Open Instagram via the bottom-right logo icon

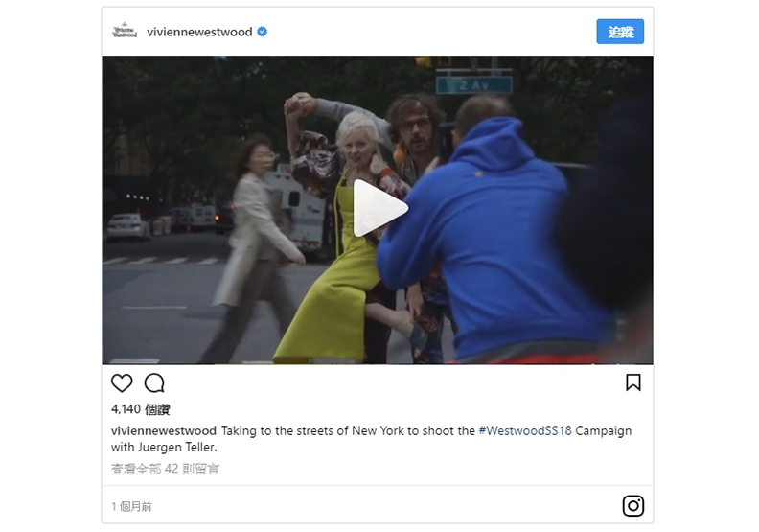click(633, 506)
